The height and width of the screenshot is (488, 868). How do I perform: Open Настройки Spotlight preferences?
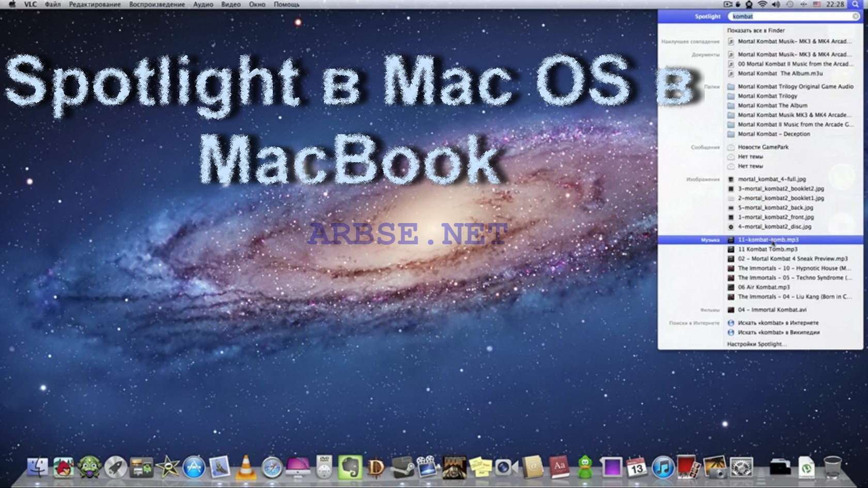pos(756,344)
